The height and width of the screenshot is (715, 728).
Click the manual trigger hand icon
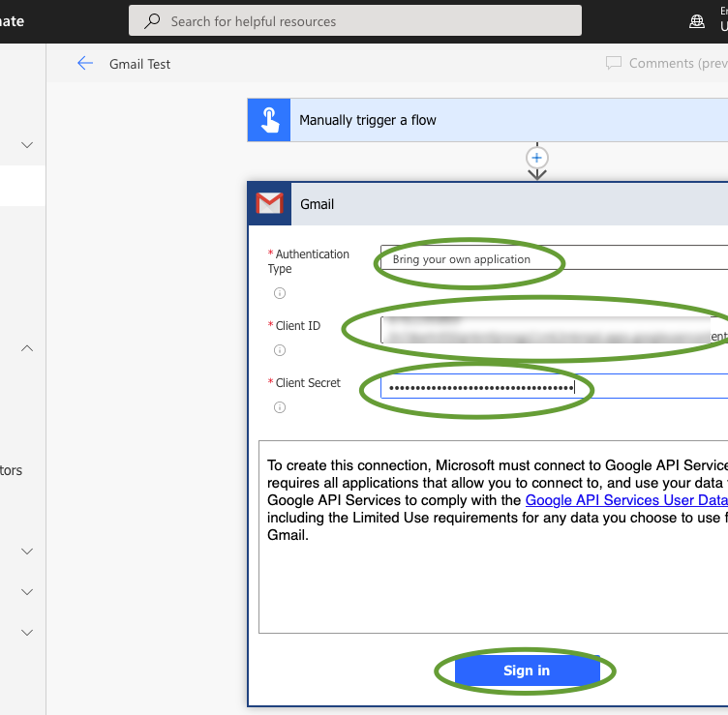pyautogui.click(x=269, y=120)
